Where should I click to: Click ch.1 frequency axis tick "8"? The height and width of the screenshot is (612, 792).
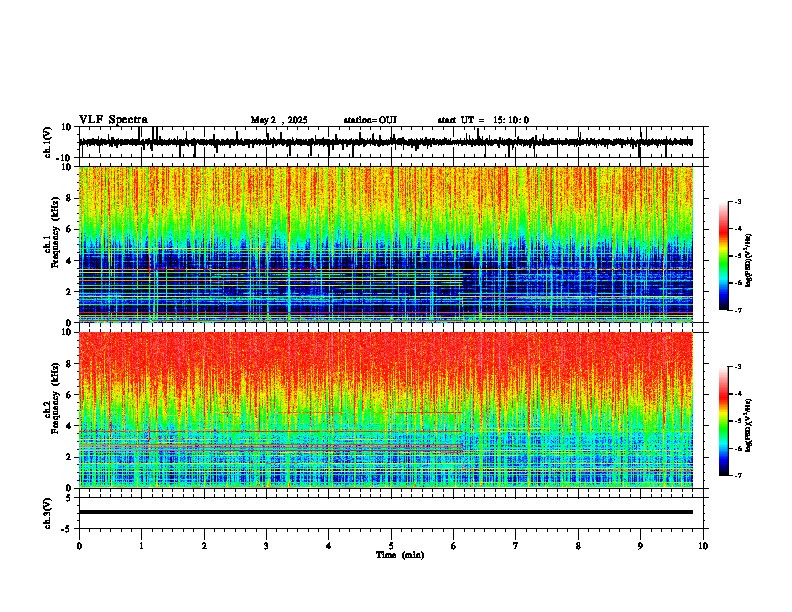69,198
